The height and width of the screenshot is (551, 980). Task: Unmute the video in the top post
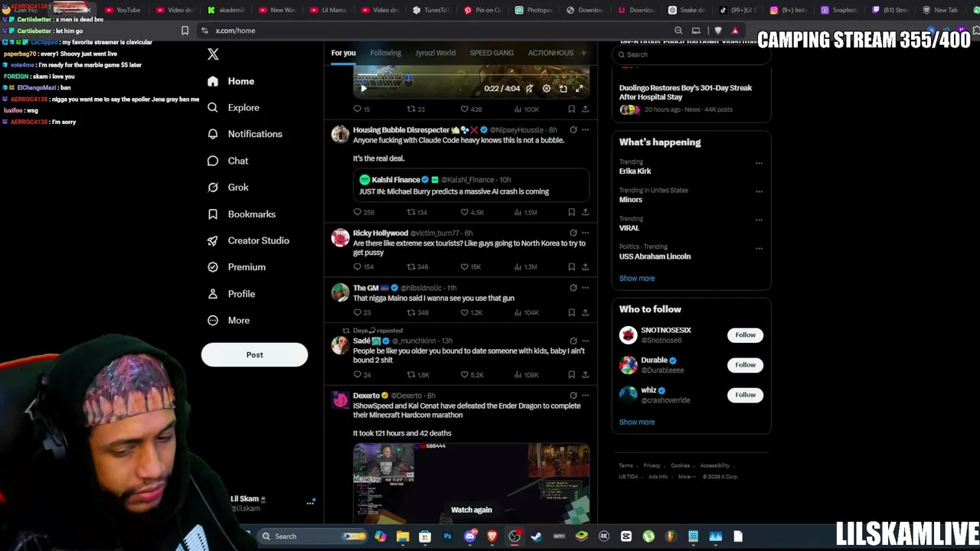point(529,89)
